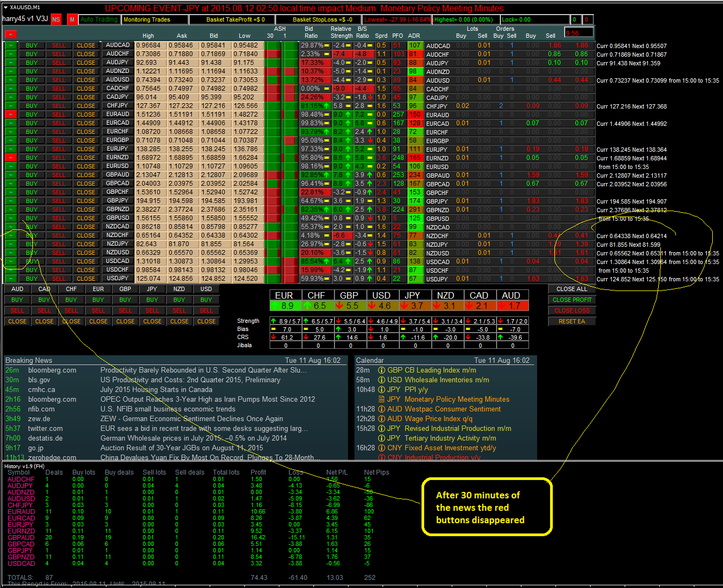723x588 pixels.
Task: Click info icon beside JPY PPI y/y
Action: tap(381, 390)
